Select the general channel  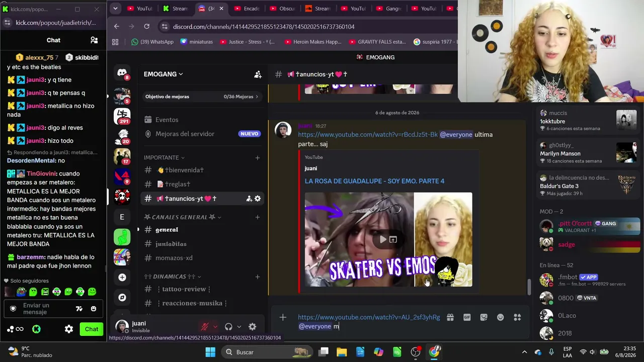coord(201,230)
